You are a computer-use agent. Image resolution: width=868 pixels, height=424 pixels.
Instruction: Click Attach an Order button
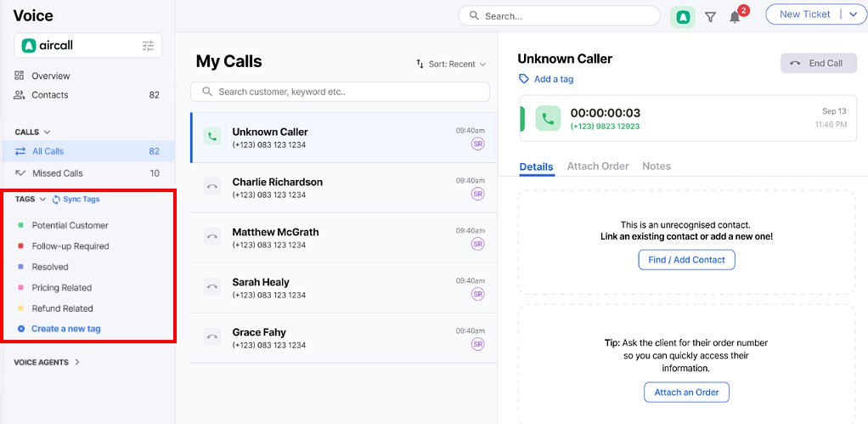click(686, 393)
